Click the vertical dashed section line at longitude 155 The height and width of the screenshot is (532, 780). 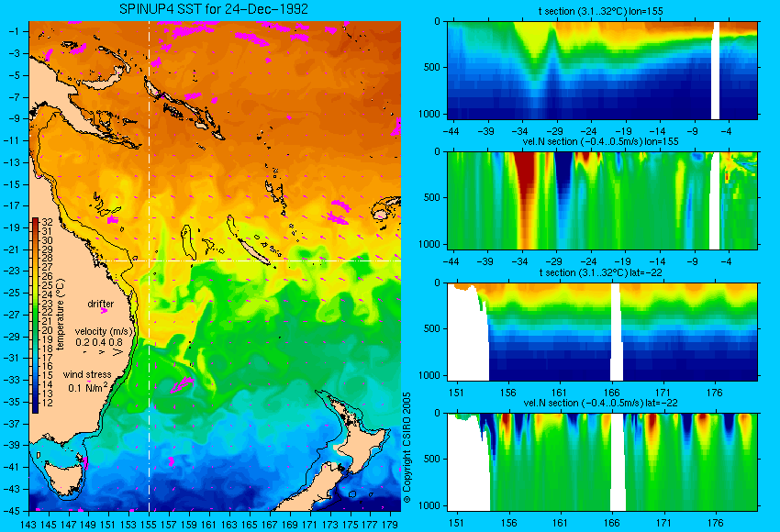[x=149, y=266]
